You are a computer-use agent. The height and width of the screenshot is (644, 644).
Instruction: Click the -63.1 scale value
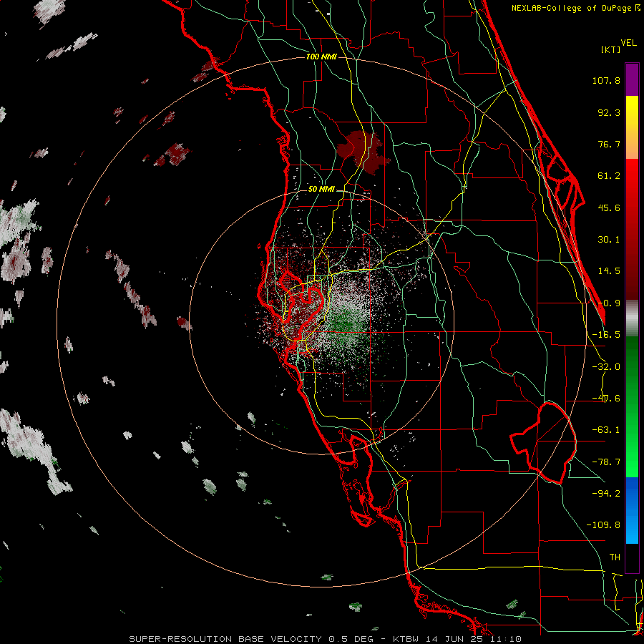[606, 430]
